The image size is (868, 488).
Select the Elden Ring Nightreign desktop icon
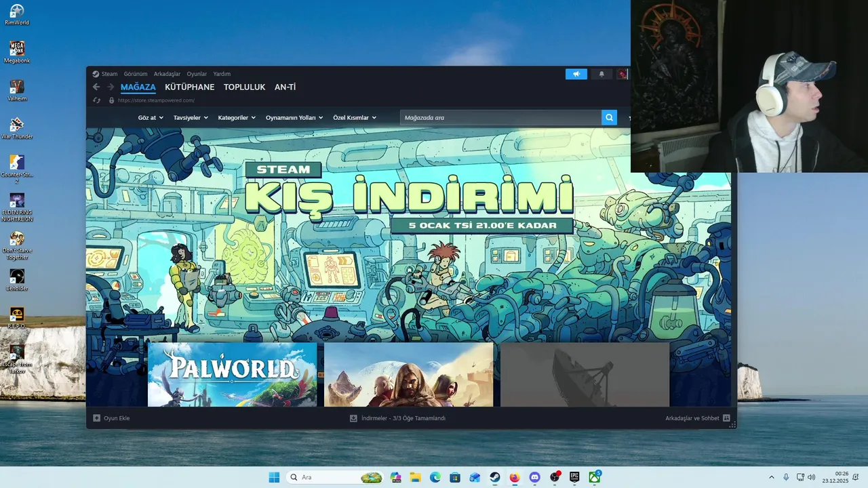pos(17,207)
